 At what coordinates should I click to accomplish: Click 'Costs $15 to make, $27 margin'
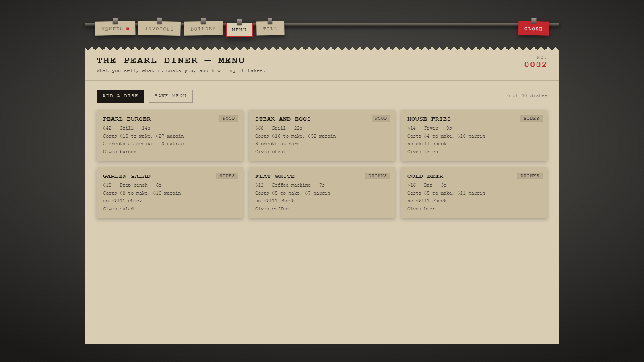pos(143,136)
